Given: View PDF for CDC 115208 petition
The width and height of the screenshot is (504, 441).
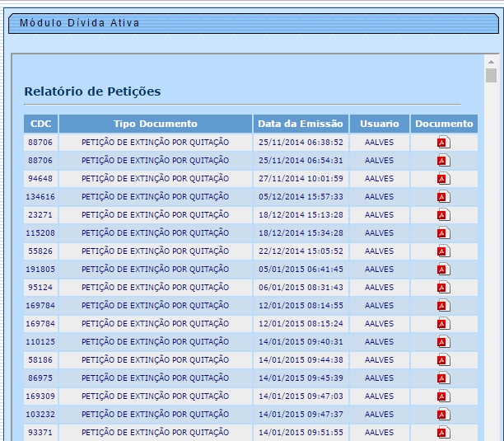Looking at the screenshot, I should click(x=443, y=232).
